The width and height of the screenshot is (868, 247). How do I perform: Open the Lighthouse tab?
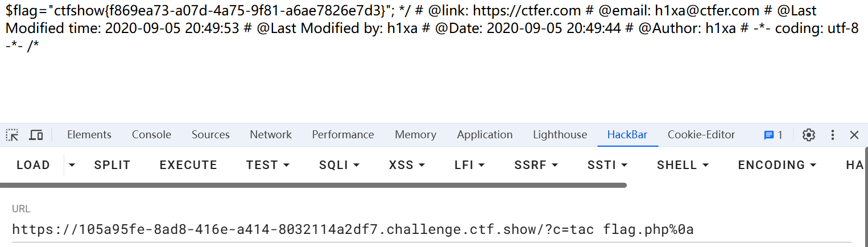[560, 135]
